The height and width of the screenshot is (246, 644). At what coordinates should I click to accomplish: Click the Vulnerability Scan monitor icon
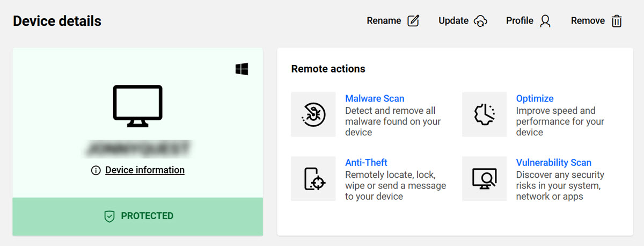[x=484, y=179]
